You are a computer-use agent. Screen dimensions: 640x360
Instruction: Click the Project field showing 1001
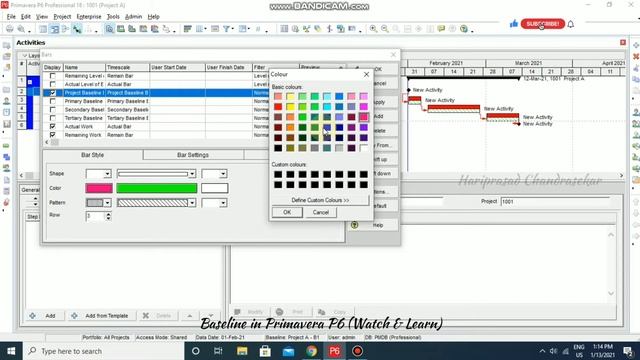coord(555,202)
